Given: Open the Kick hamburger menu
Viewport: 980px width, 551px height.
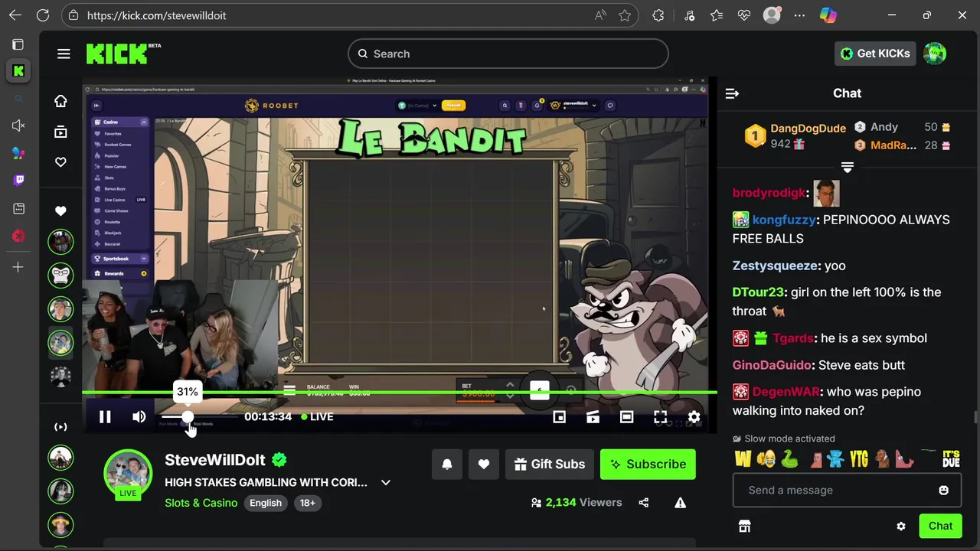Looking at the screenshot, I should coord(64,54).
